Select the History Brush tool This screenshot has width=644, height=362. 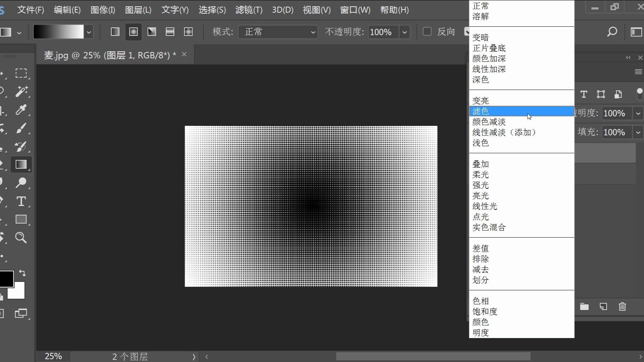pyautogui.click(x=21, y=146)
